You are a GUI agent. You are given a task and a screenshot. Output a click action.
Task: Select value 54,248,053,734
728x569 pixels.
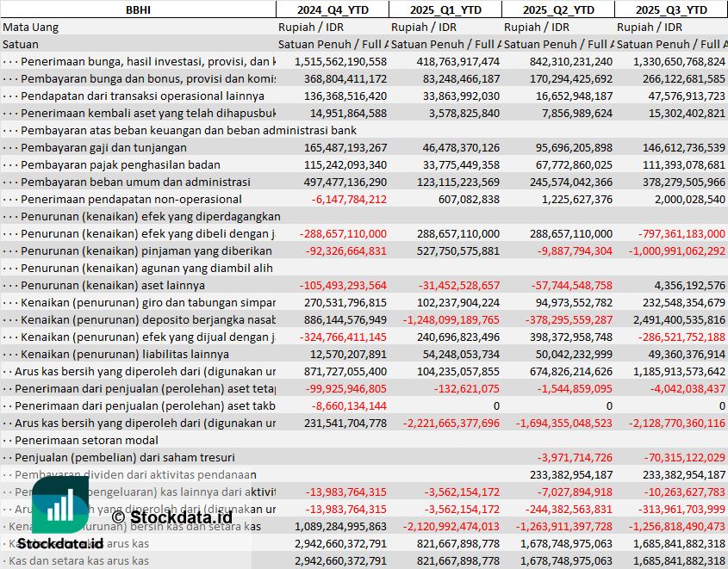(x=461, y=355)
